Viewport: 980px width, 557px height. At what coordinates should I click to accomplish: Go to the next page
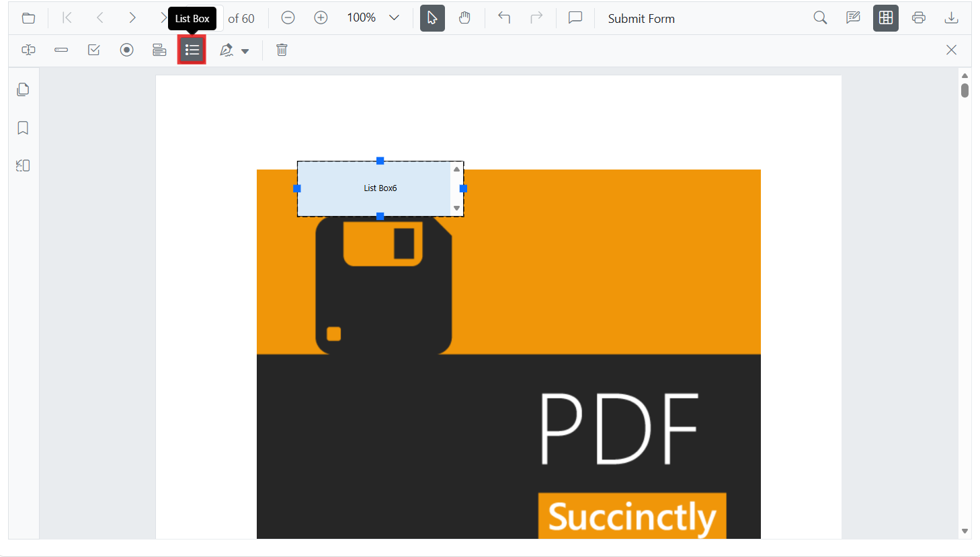point(132,18)
